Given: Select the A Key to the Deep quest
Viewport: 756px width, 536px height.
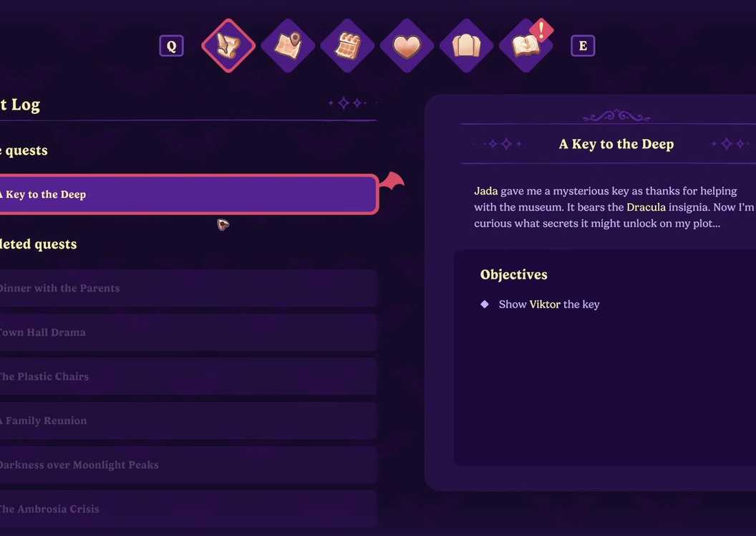Looking at the screenshot, I should tap(188, 194).
